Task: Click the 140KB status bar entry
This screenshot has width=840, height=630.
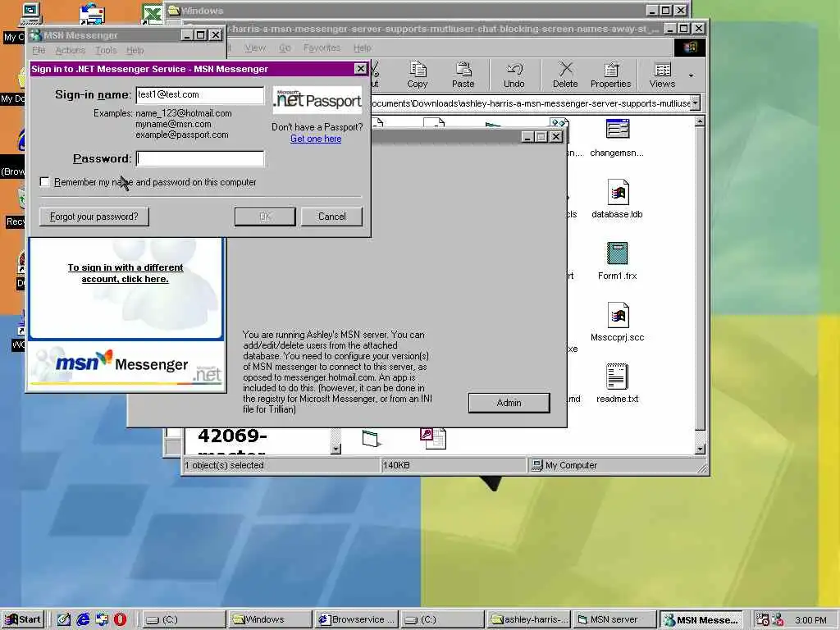Action: coord(453,465)
